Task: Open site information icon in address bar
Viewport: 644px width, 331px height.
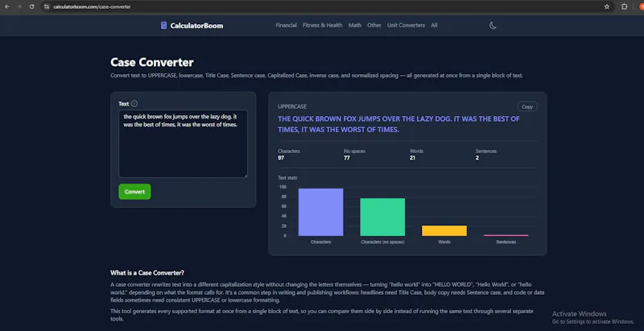Action: coord(47,6)
